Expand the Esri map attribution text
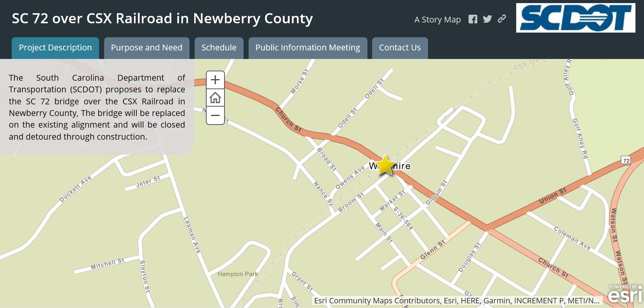644x308 pixels. (457, 301)
